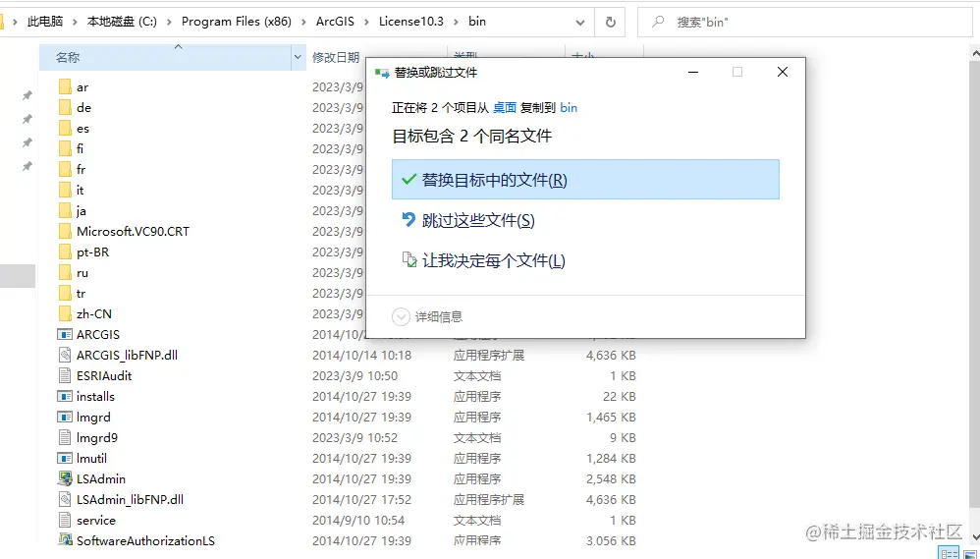Viewport: 980px width, 559px height.
Task: Click the 文本文档 type of ESRIAudit
Action: point(477,376)
